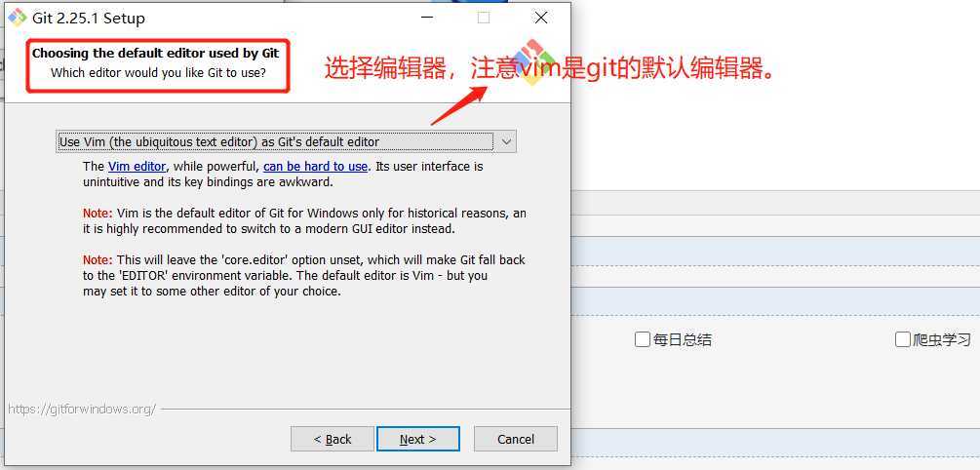Continue the installation with Next
Screen dimensions: 980x470
418,439
